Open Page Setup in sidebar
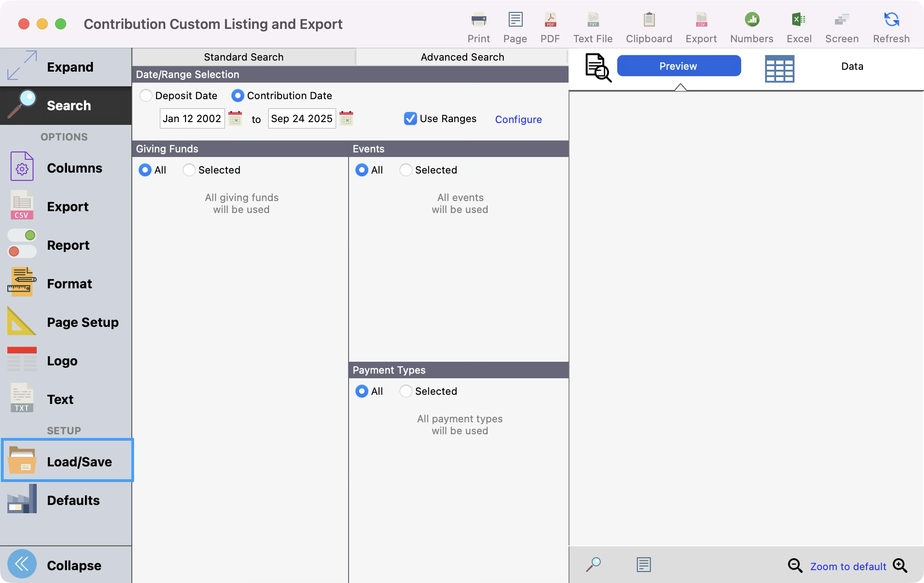This screenshot has width=924, height=583. 66,322
